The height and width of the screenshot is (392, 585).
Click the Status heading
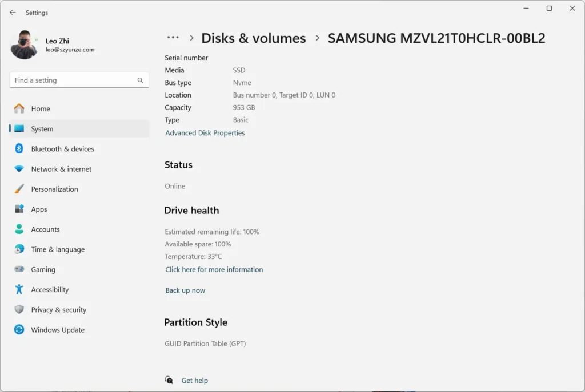pos(178,165)
